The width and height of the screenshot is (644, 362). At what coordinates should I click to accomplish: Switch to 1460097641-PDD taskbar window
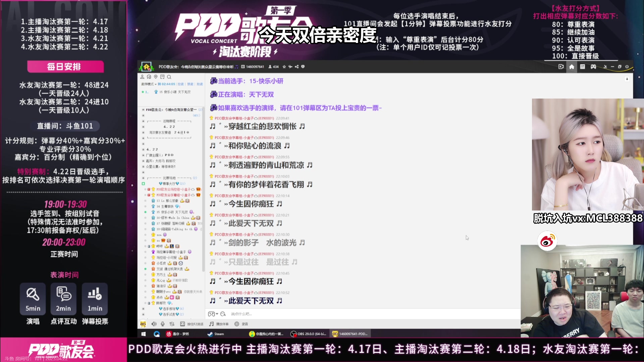coord(350,334)
